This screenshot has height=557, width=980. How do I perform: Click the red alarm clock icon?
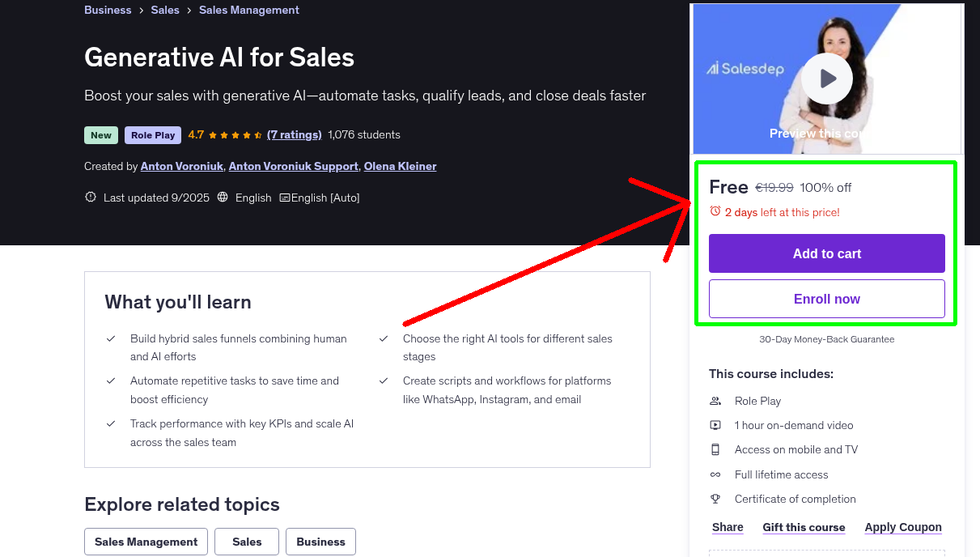pos(715,211)
